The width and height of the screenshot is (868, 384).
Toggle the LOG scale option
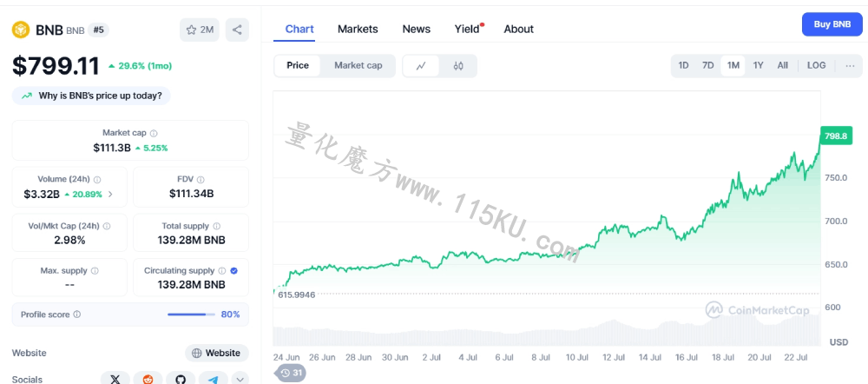pyautogui.click(x=816, y=65)
